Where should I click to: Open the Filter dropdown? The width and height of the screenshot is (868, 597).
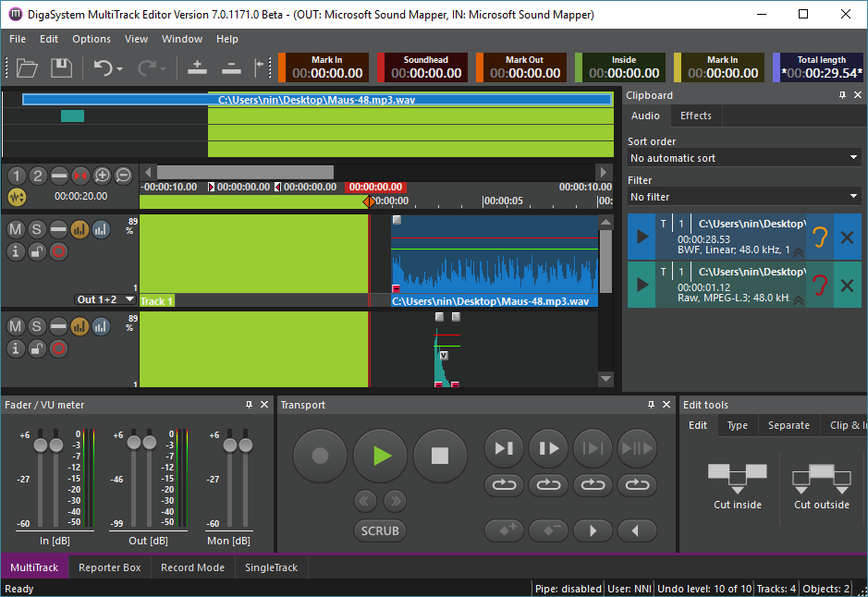click(x=743, y=197)
